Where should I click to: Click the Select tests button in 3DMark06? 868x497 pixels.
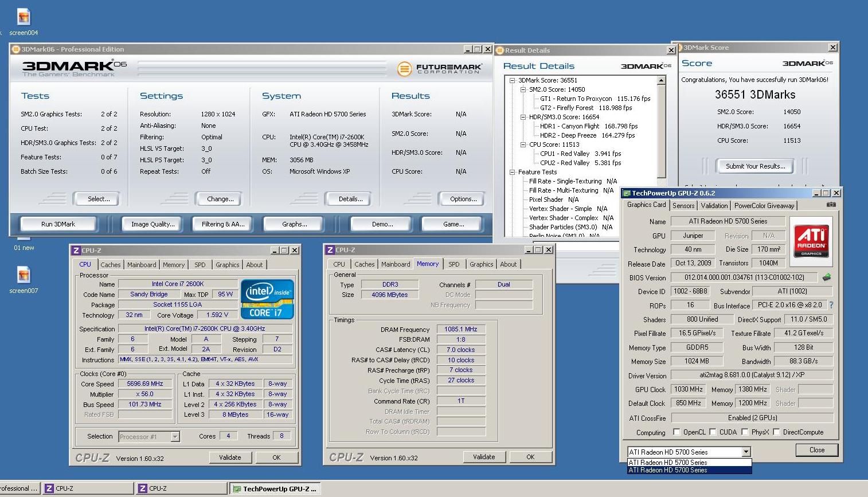point(99,199)
